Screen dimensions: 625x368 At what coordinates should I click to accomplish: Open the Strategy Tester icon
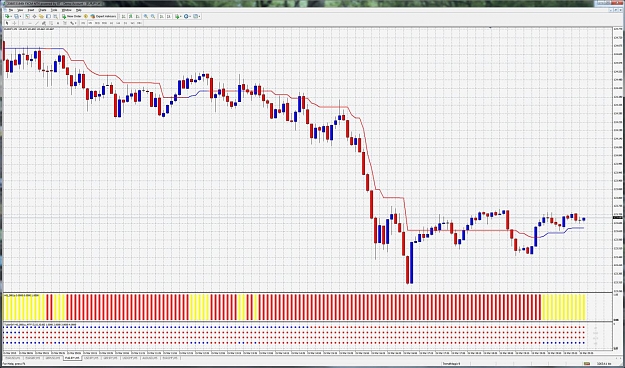55,16
